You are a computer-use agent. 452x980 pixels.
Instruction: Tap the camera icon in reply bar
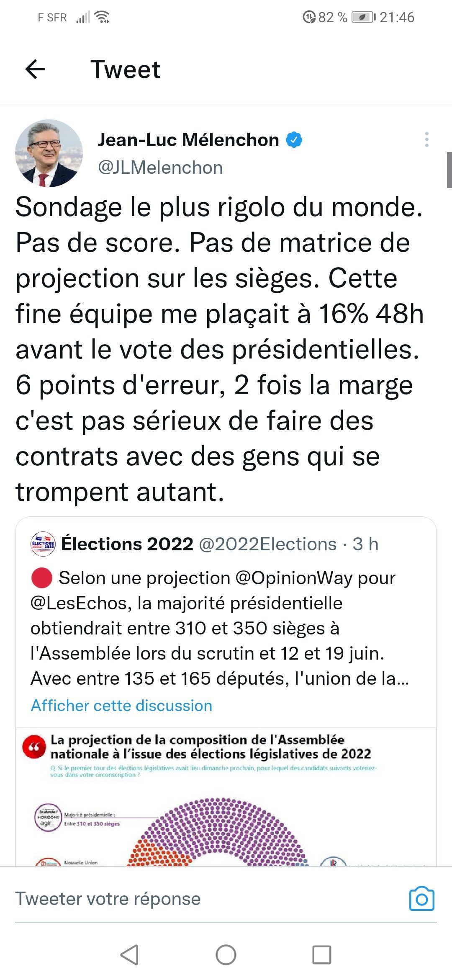click(421, 898)
